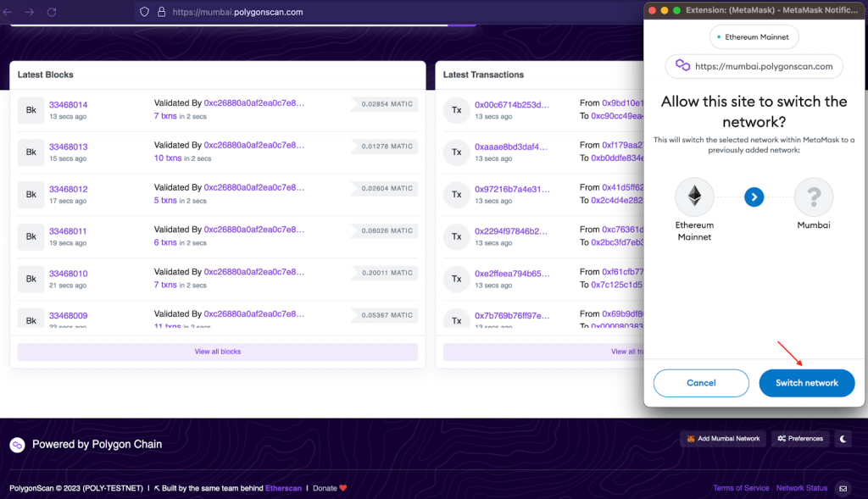Click the 0.02854 MATIC reward badge
The image size is (868, 499).
[x=386, y=104]
